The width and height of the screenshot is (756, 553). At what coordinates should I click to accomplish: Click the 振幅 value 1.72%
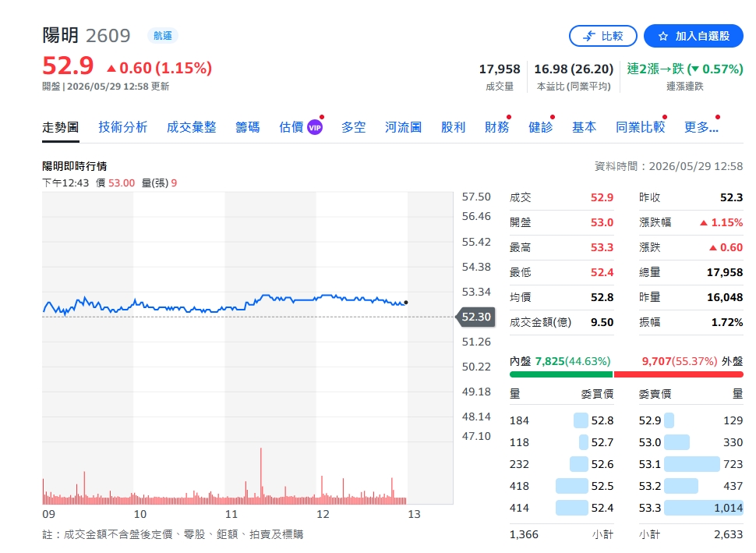(x=727, y=322)
